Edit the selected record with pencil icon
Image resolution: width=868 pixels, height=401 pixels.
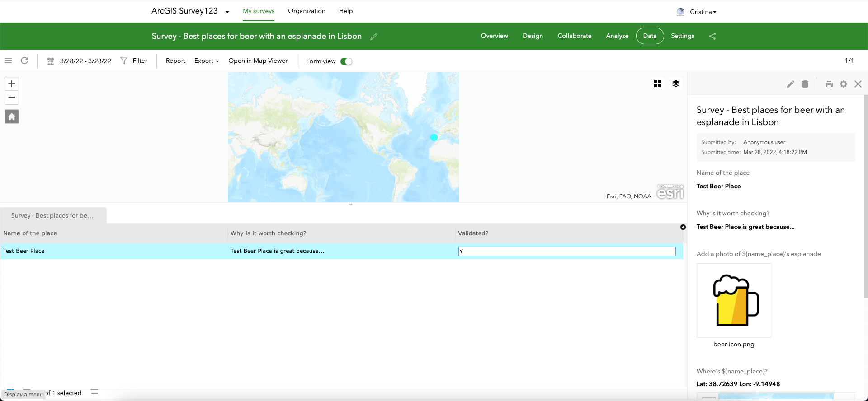[790, 84]
